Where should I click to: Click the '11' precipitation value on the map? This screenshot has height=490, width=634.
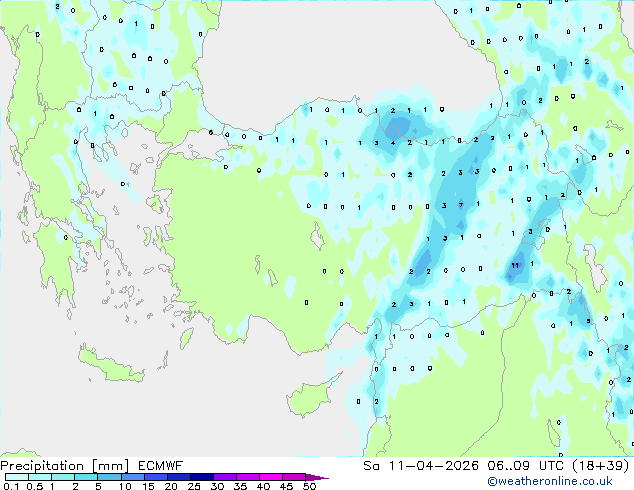point(515,265)
